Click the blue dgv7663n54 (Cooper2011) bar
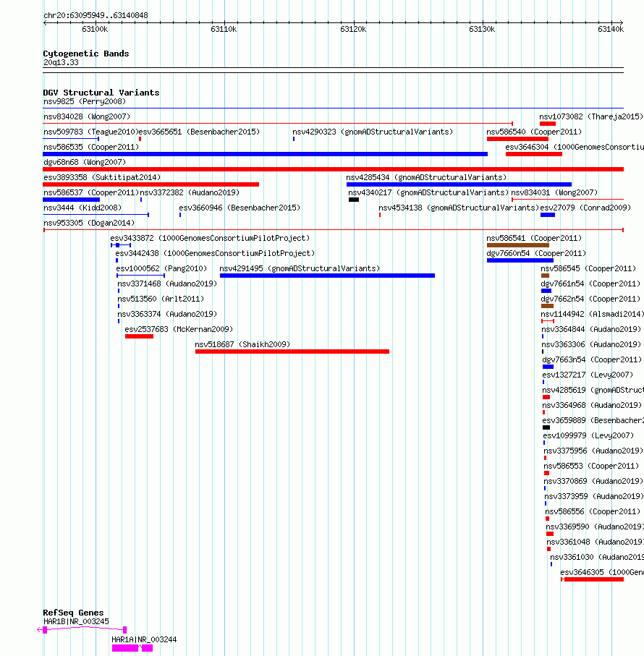 (548, 367)
